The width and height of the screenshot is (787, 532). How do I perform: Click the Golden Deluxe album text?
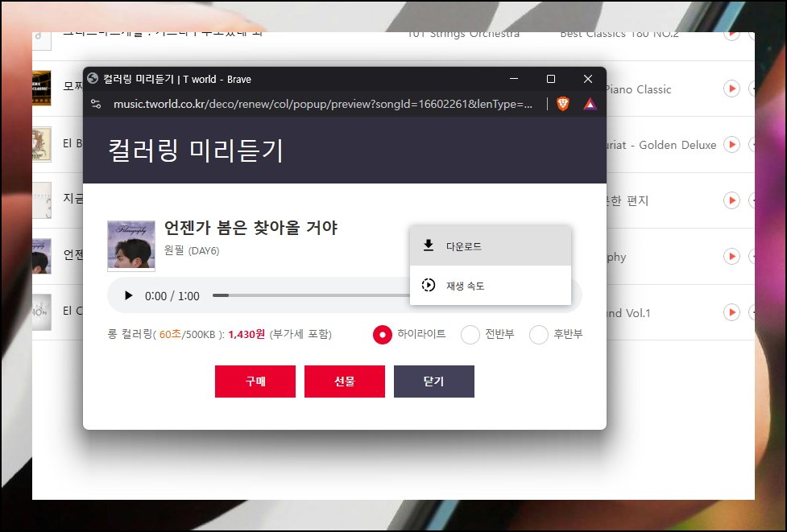661,145
